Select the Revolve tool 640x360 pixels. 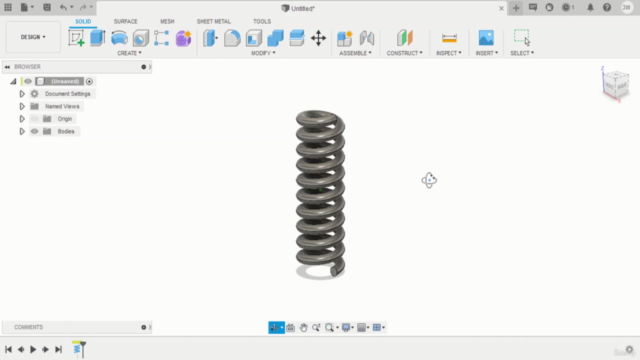click(119, 38)
